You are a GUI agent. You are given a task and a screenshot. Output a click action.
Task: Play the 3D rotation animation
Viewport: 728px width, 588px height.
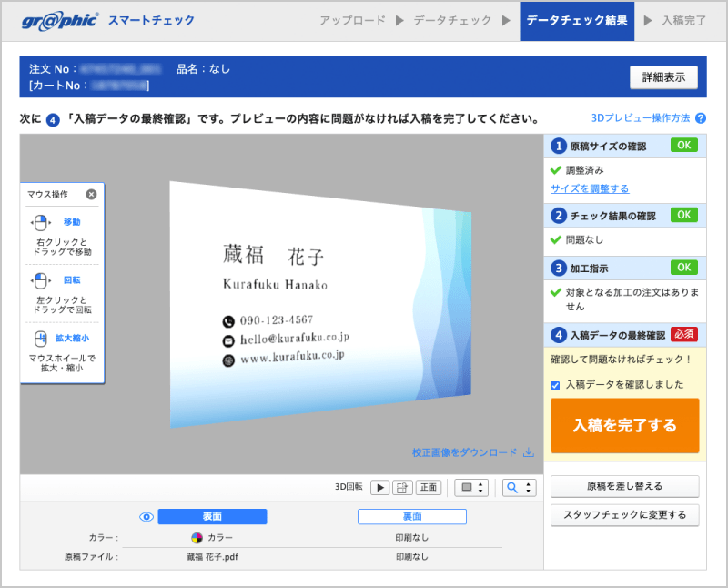click(380, 487)
